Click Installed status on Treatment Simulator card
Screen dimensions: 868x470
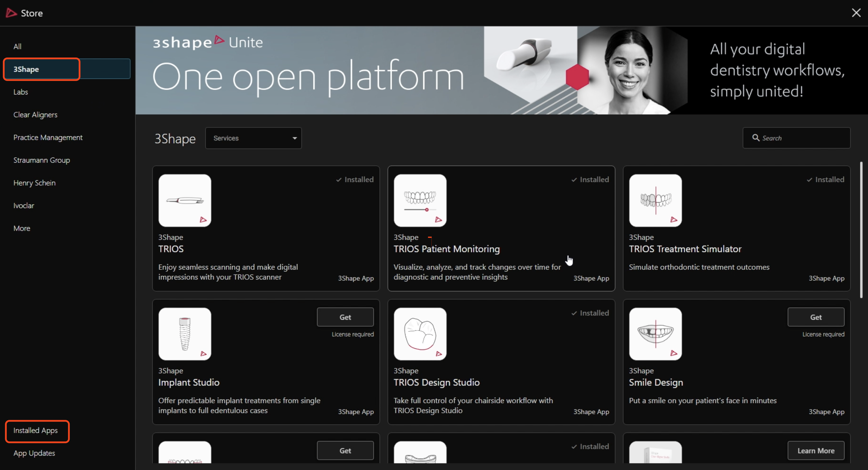click(825, 179)
